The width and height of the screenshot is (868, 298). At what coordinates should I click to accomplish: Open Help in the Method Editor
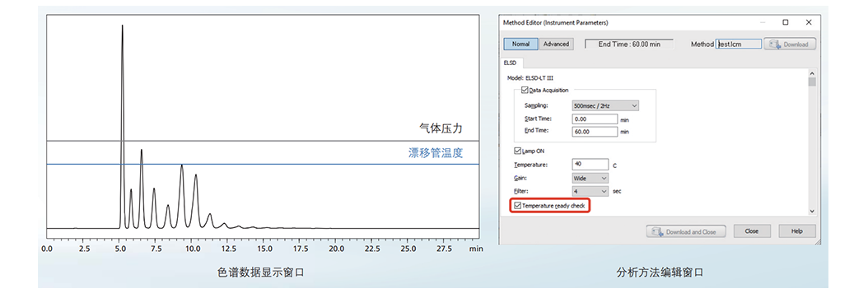pyautogui.click(x=796, y=231)
